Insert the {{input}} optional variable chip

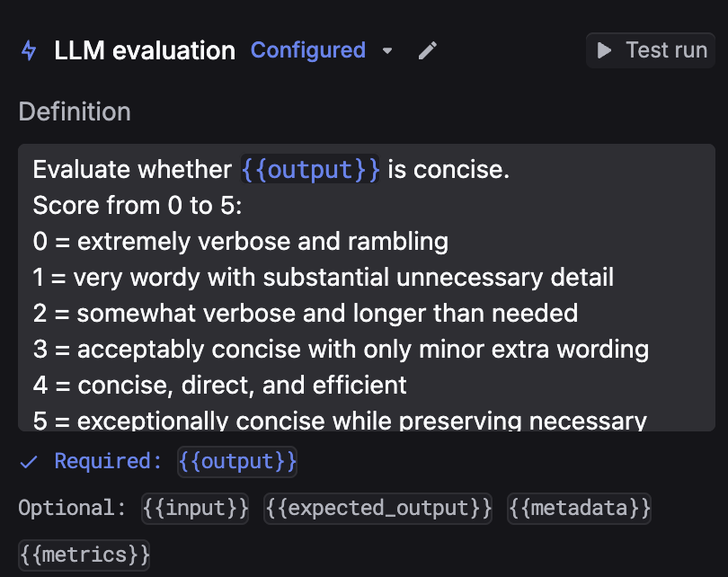pyautogui.click(x=196, y=508)
